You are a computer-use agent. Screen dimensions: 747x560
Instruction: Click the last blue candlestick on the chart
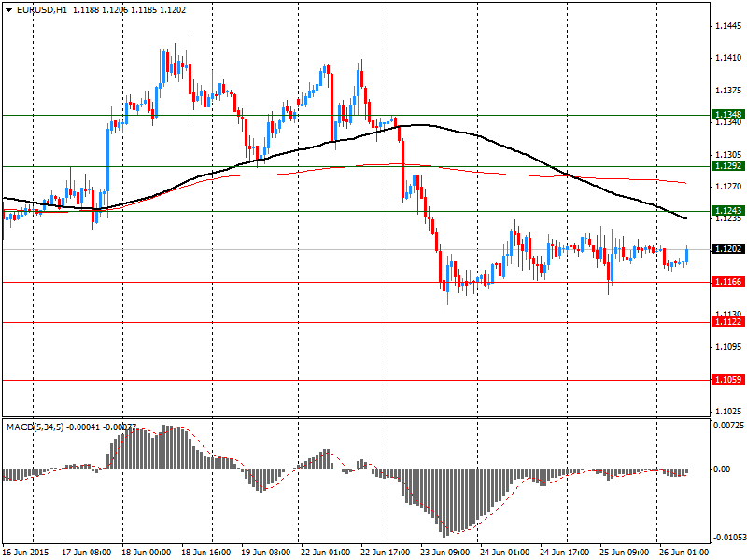(687, 255)
